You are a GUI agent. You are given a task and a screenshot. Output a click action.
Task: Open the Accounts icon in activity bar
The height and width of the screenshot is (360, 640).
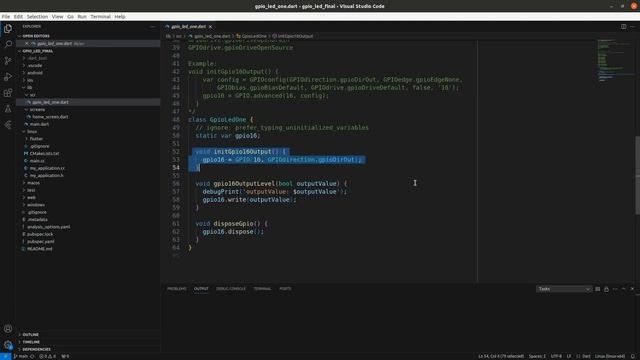coord(8,329)
